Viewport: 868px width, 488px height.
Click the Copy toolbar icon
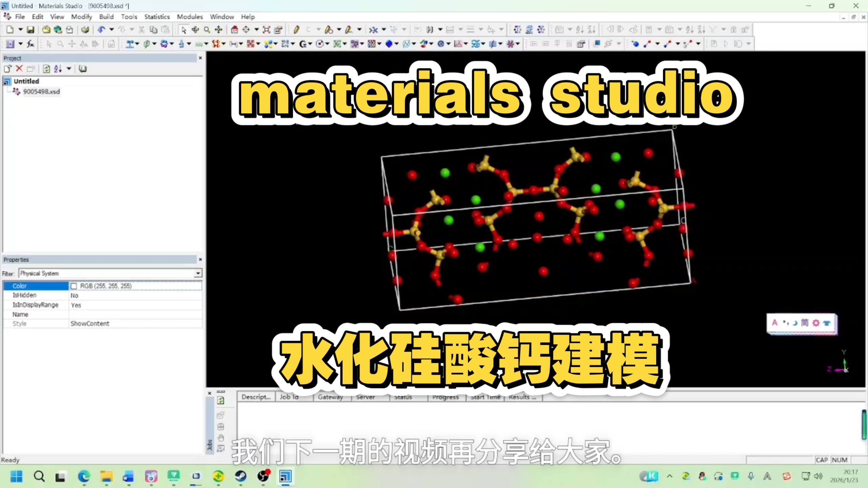[x=153, y=30]
